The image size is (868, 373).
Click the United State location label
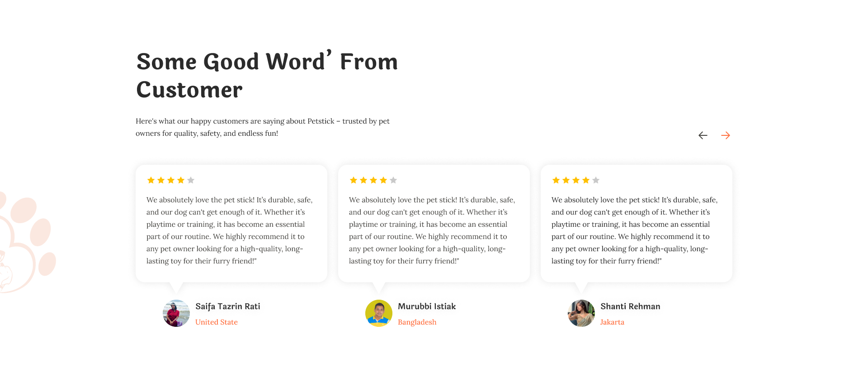coord(217,322)
